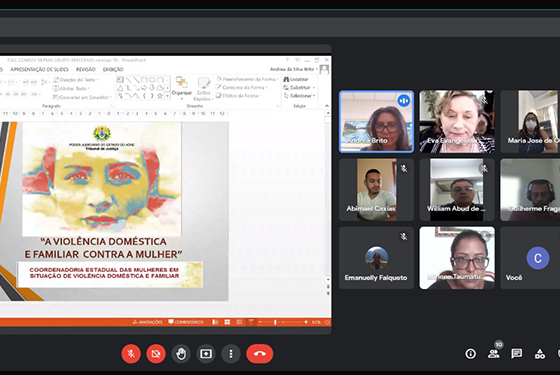Click PowerPoint vertical scrollbar down arrow
This screenshot has width=560, height=375.
tap(328, 279)
